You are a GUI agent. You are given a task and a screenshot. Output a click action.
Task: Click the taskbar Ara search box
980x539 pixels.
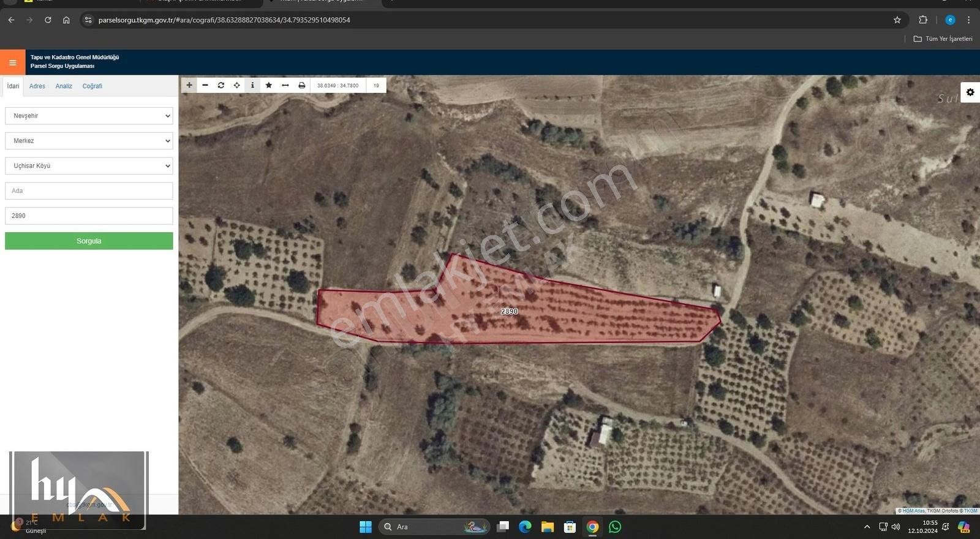tap(434, 527)
